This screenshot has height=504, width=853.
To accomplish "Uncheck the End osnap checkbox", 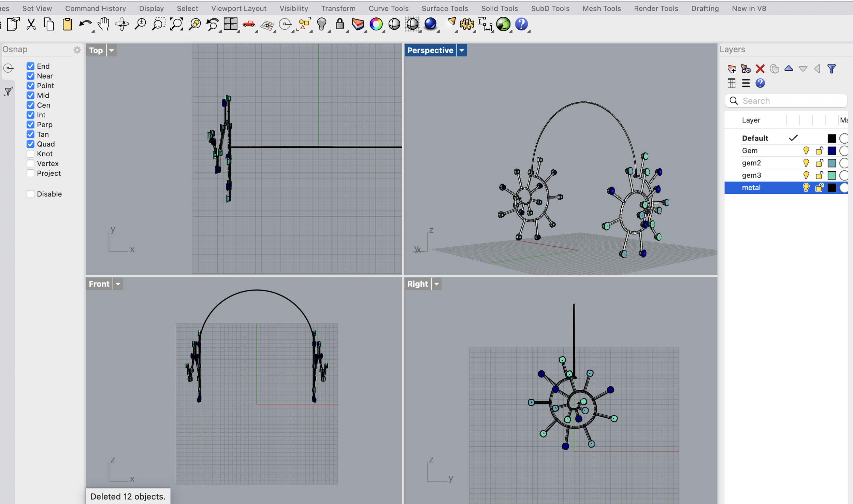I will [30, 66].
